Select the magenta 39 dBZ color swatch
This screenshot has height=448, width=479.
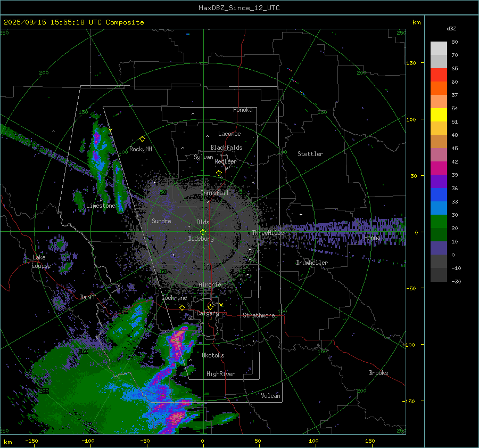point(439,168)
